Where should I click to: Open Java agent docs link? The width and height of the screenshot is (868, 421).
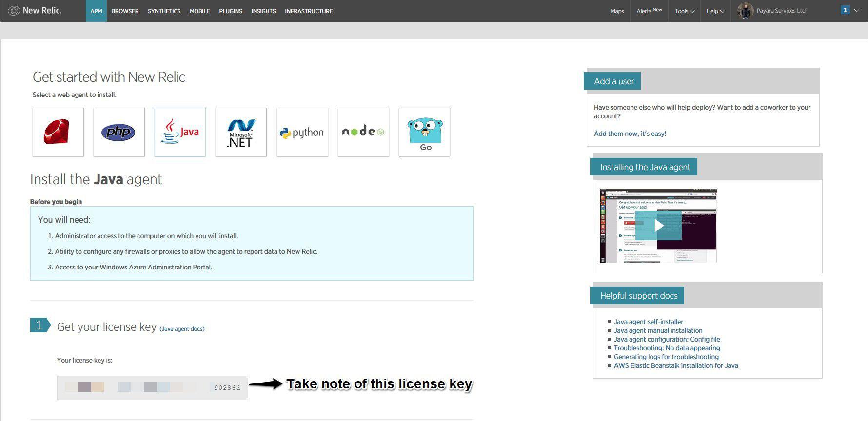pos(182,329)
